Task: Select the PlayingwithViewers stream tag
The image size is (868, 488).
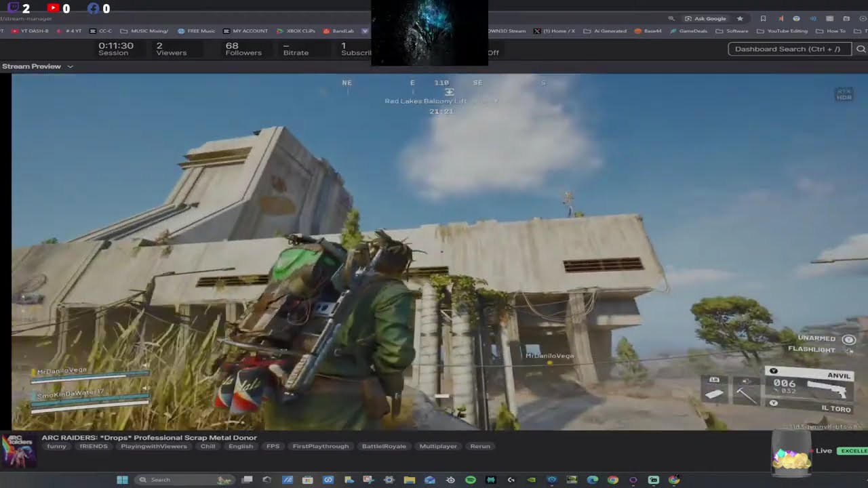Action: click(153, 447)
